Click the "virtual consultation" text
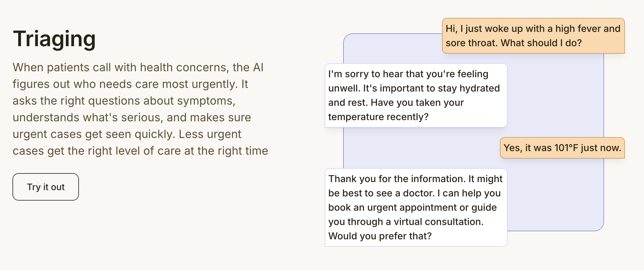The image size is (644, 270). [x=438, y=222]
